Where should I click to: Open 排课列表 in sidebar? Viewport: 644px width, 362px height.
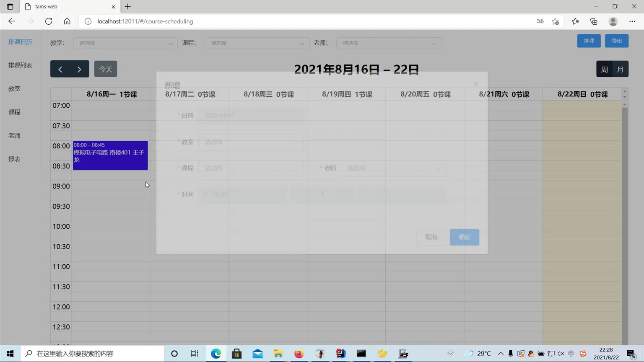point(20,65)
